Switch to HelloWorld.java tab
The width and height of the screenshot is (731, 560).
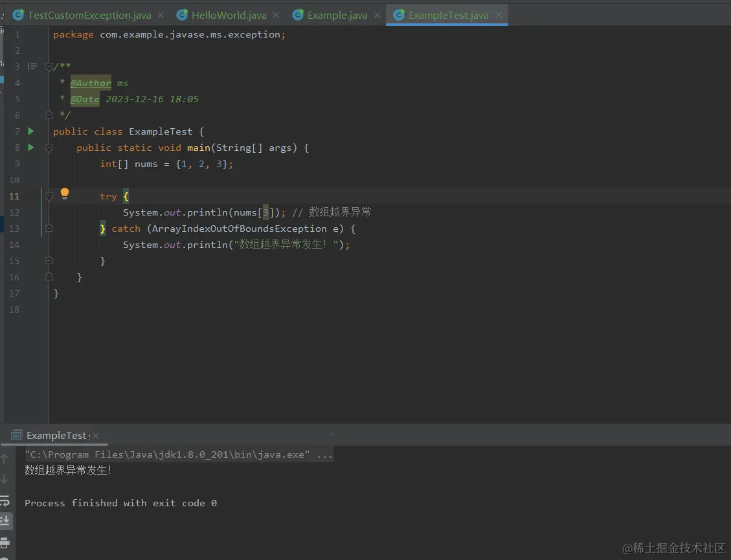229,15
